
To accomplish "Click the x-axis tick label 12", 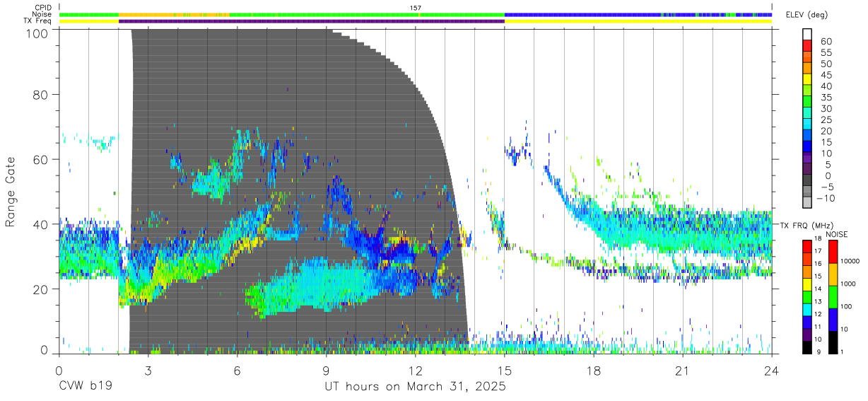I will 416,371.
